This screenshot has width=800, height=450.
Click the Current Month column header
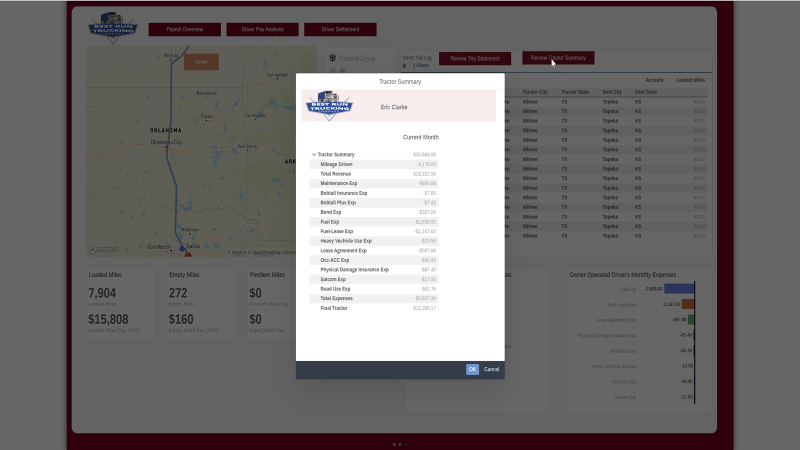coord(420,137)
